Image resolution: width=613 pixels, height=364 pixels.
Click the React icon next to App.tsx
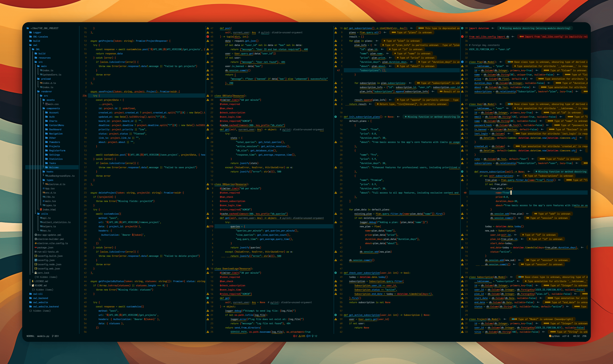coord(44,188)
